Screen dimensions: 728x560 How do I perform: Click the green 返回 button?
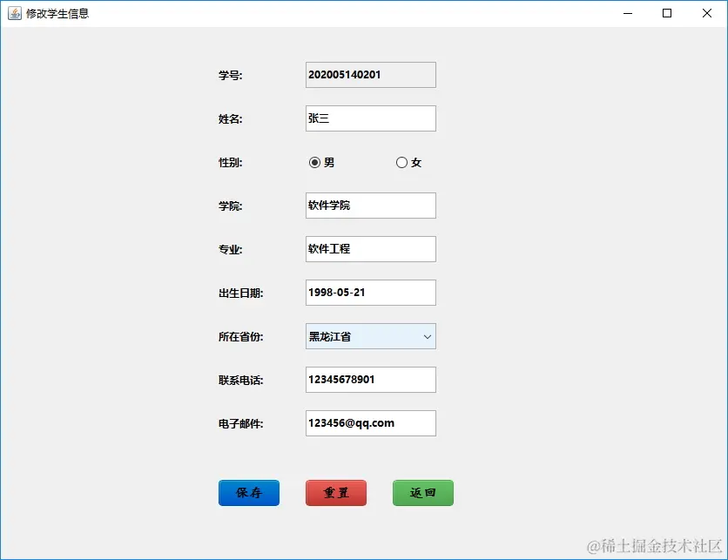[x=423, y=493]
